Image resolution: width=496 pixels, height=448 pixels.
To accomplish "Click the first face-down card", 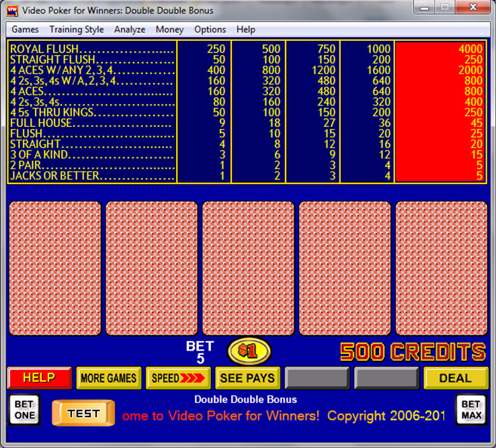I will click(55, 269).
